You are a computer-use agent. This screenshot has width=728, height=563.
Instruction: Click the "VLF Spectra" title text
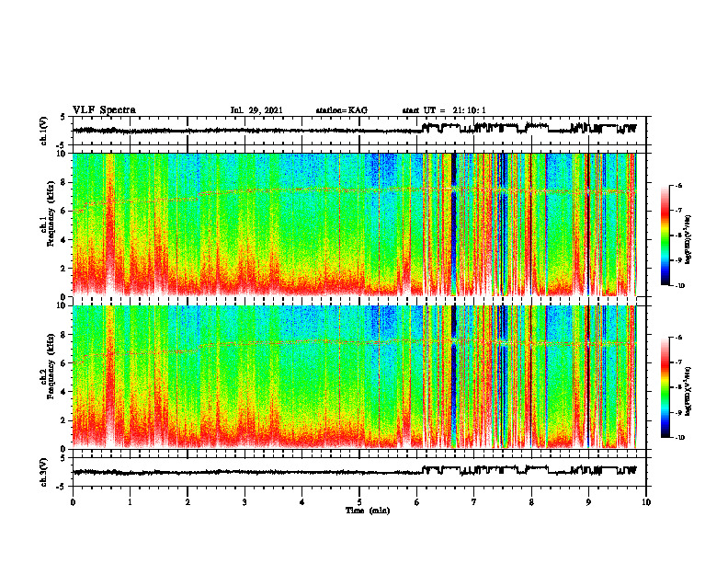click(x=104, y=110)
